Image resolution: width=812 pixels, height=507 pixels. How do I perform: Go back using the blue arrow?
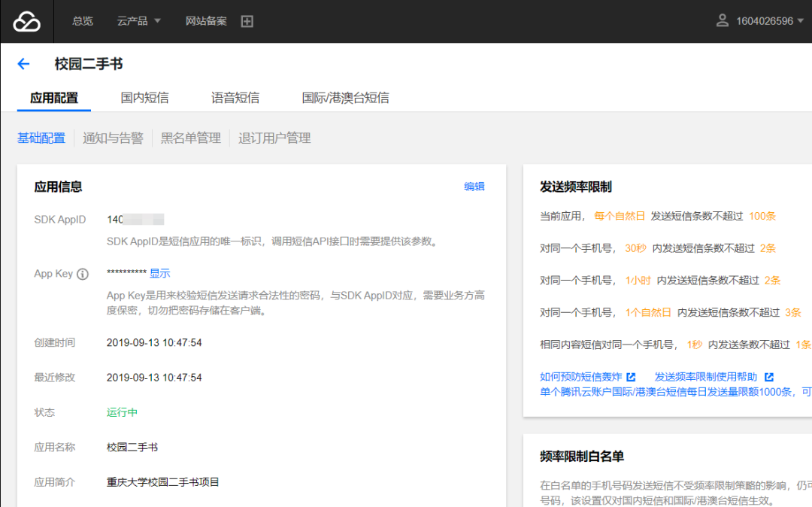(x=23, y=64)
